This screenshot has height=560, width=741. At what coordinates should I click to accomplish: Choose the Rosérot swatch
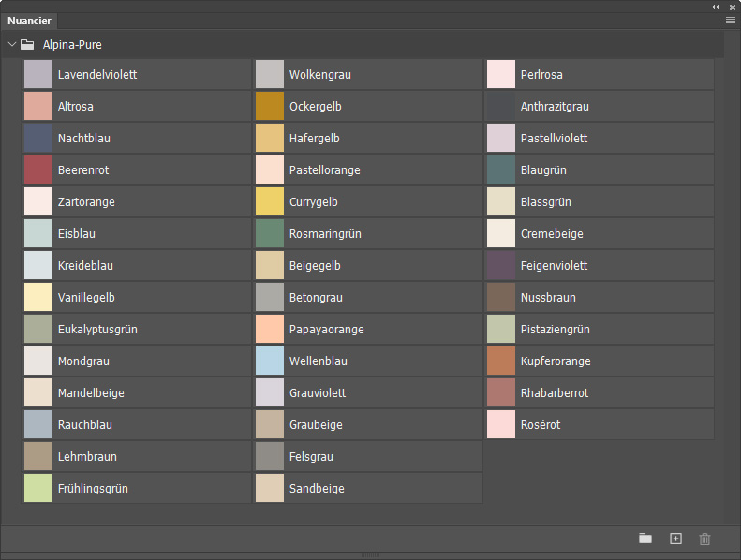pyautogui.click(x=501, y=424)
